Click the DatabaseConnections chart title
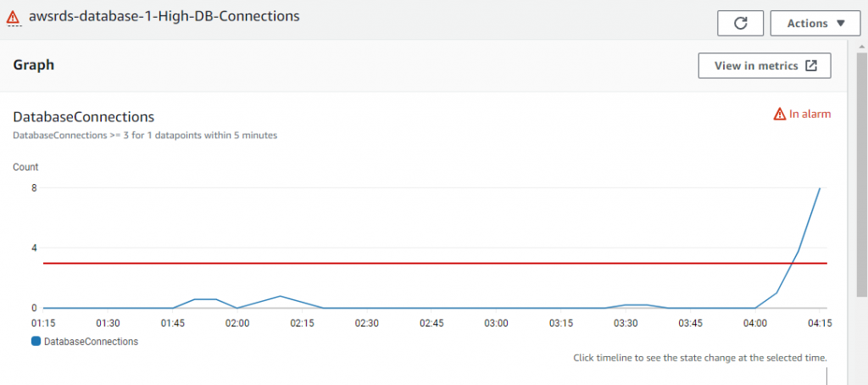Viewport: 868px width, 385px height. (x=84, y=117)
